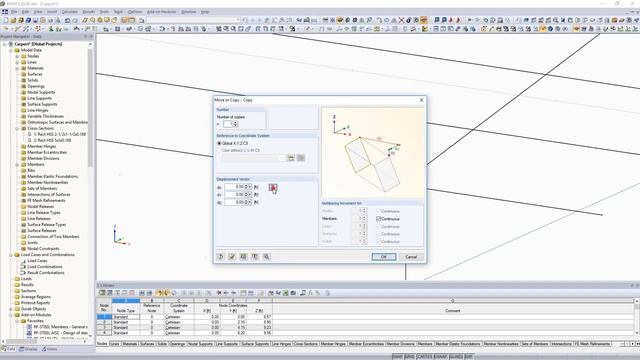
Task: Expand Load Cases and Combinations node
Action: click(x=11, y=255)
